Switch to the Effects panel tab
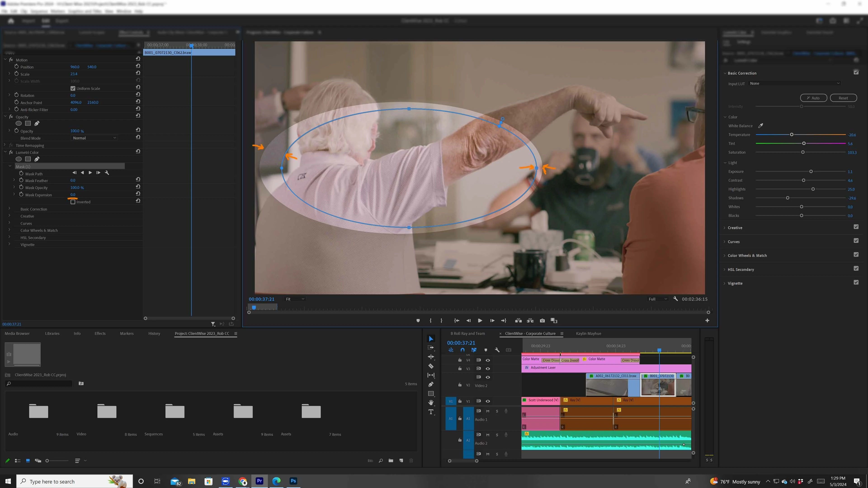 (x=100, y=333)
